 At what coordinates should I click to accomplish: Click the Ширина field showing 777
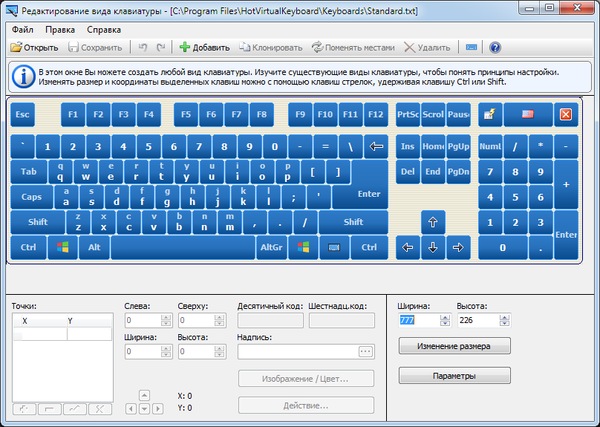[x=418, y=321]
